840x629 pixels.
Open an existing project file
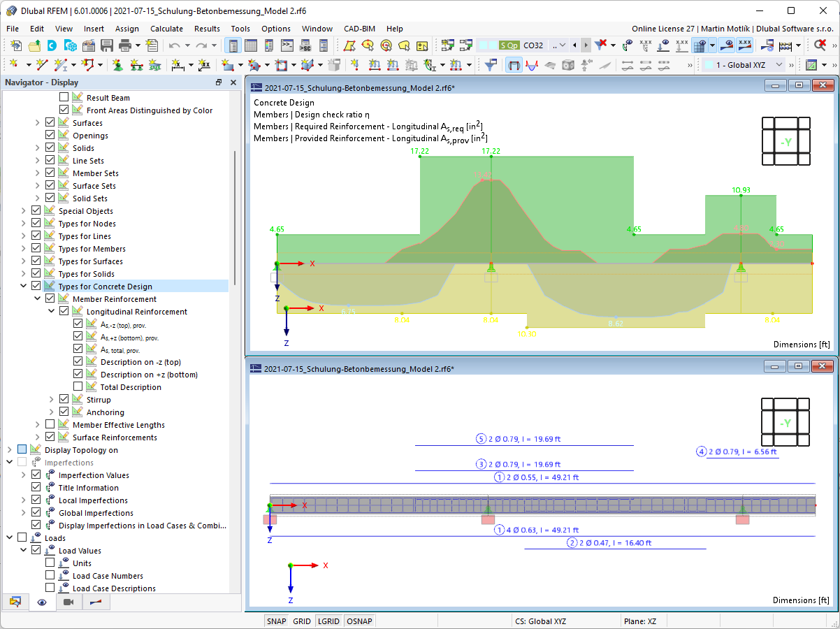[34, 45]
